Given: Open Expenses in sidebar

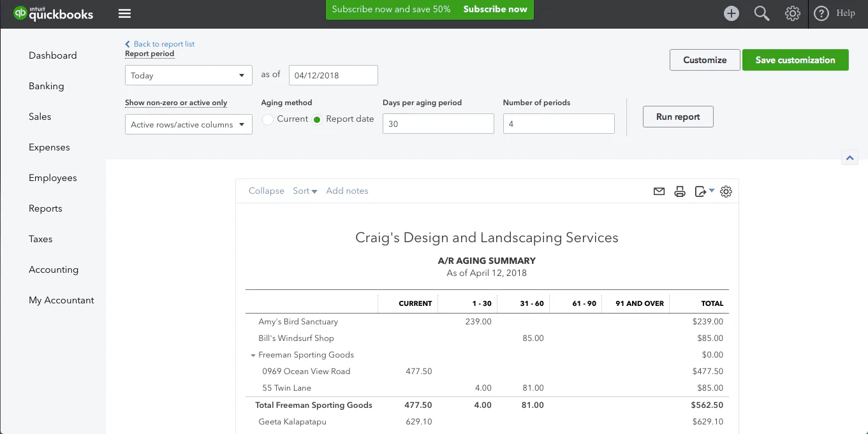Looking at the screenshot, I should (x=49, y=147).
